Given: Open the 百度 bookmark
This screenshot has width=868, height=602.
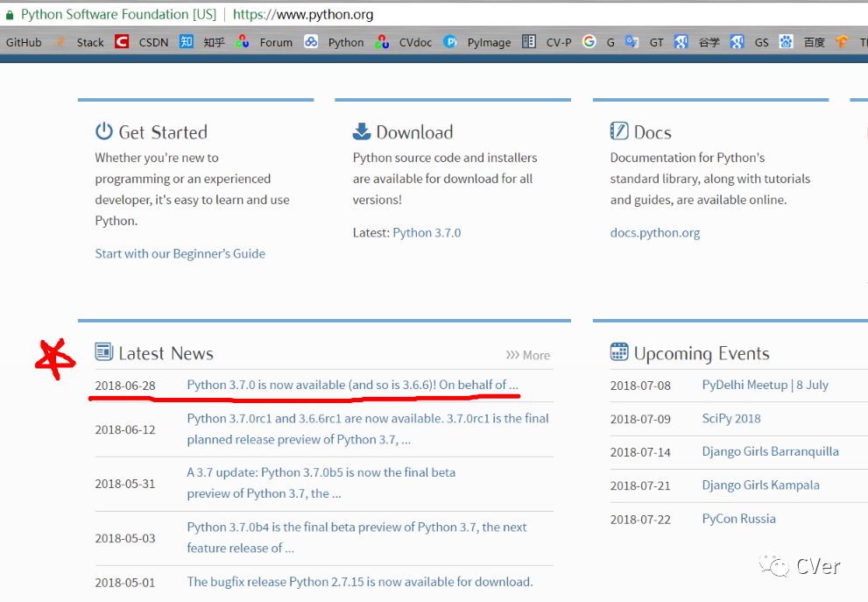Looking at the screenshot, I should pos(802,42).
